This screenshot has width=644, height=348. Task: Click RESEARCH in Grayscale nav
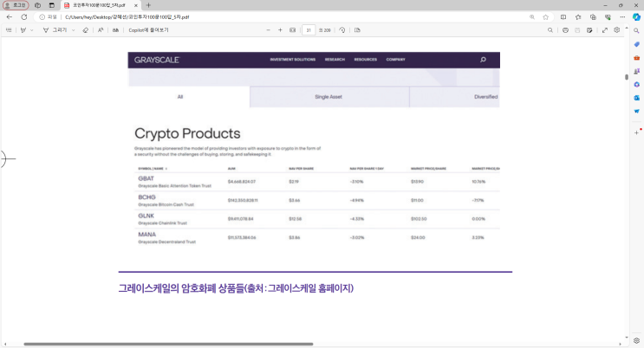click(x=335, y=60)
